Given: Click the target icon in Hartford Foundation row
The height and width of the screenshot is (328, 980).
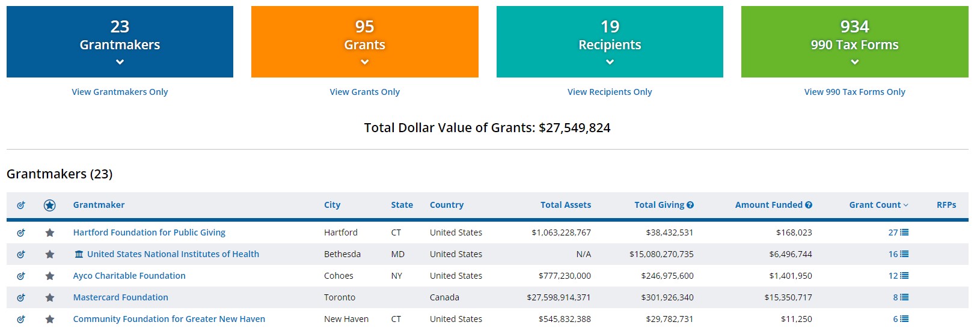Looking at the screenshot, I should tap(21, 232).
